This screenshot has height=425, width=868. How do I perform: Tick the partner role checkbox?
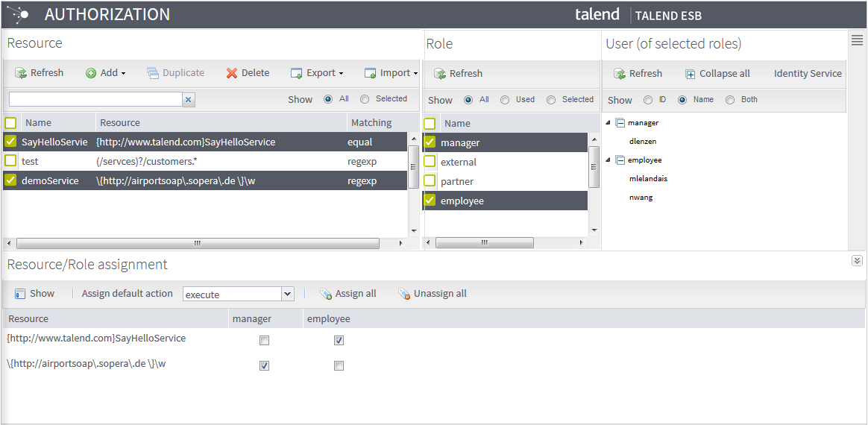[430, 181]
